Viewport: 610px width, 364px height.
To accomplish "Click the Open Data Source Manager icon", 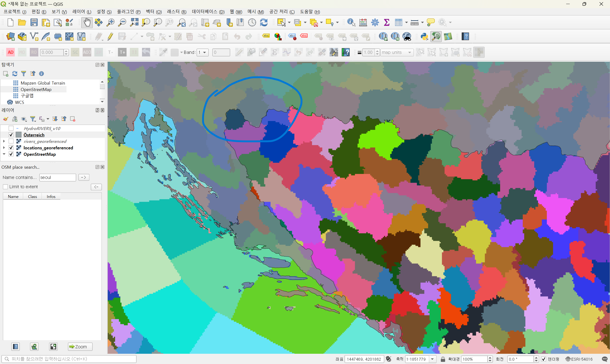I will point(10,36).
